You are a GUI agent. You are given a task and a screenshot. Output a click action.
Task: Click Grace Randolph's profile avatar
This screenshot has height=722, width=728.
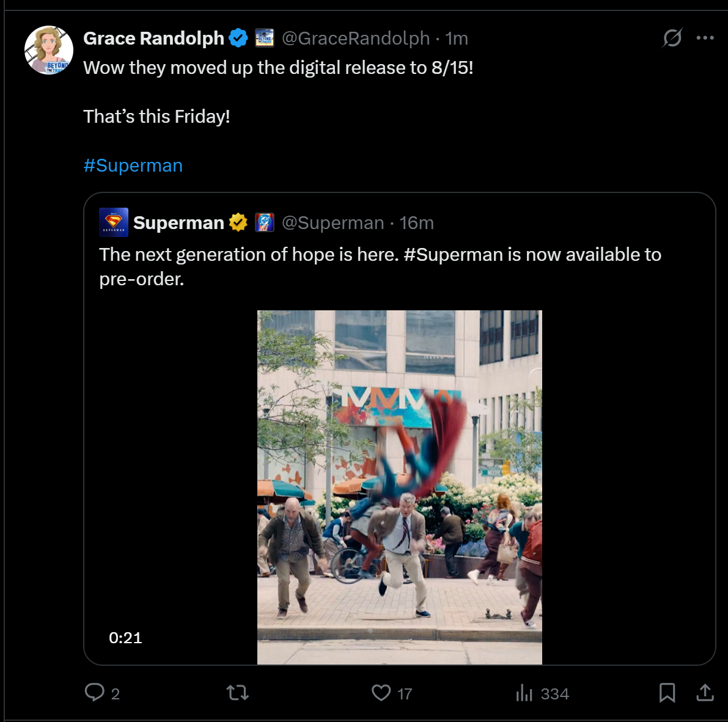click(x=49, y=50)
